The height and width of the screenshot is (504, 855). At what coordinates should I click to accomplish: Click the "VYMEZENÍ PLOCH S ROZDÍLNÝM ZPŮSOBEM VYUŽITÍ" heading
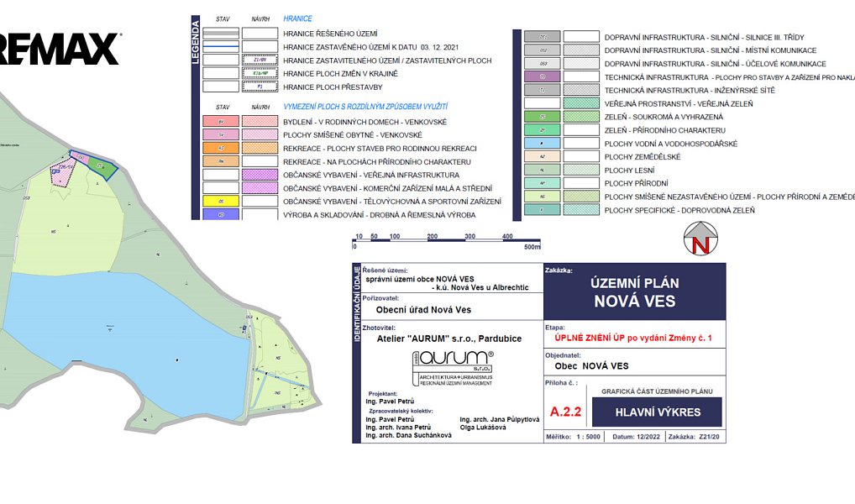point(365,107)
